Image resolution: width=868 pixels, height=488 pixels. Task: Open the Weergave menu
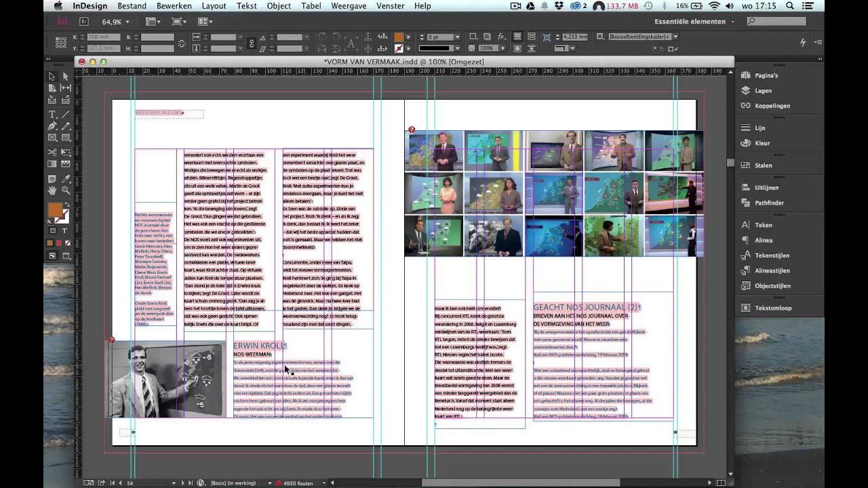point(349,5)
